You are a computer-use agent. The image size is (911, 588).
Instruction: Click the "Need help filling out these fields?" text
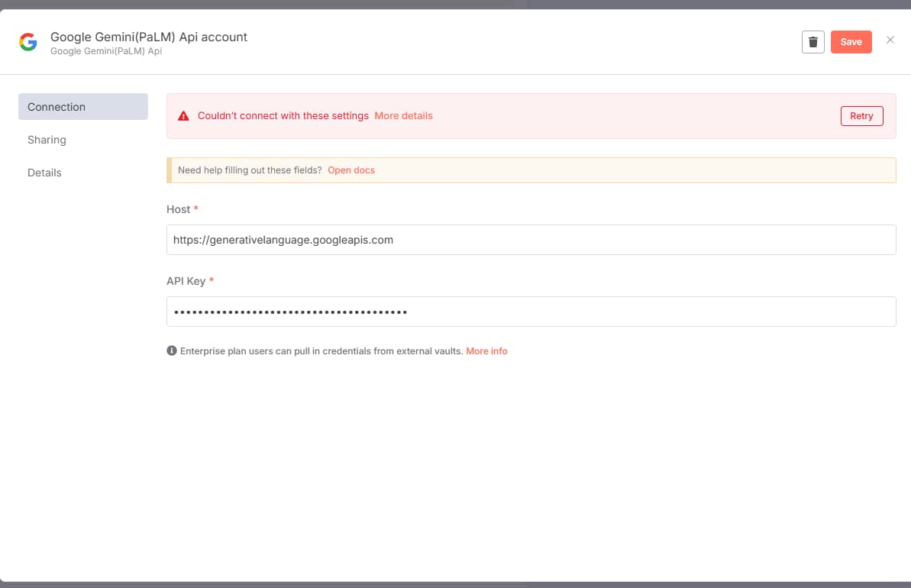coord(250,170)
